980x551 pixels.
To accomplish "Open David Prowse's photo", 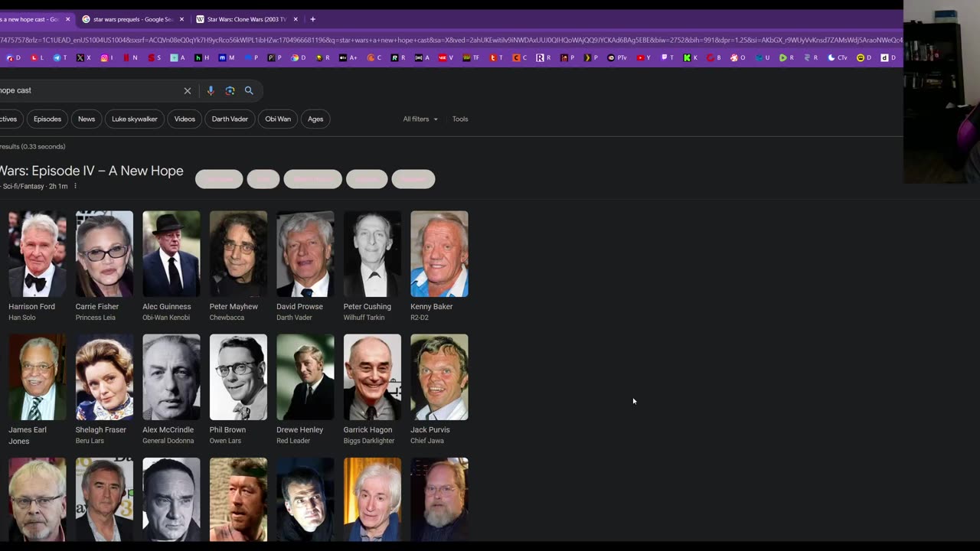I will pyautogui.click(x=305, y=254).
